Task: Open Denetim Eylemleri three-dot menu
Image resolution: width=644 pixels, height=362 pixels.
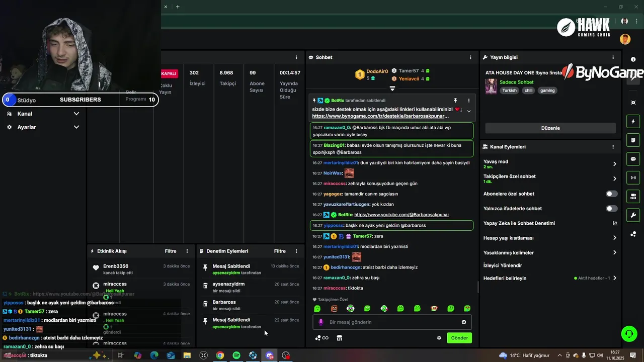Action: tap(296, 251)
